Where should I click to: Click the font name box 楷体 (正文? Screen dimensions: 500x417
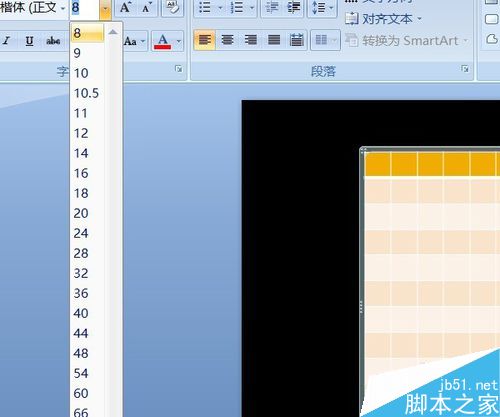click(28, 7)
